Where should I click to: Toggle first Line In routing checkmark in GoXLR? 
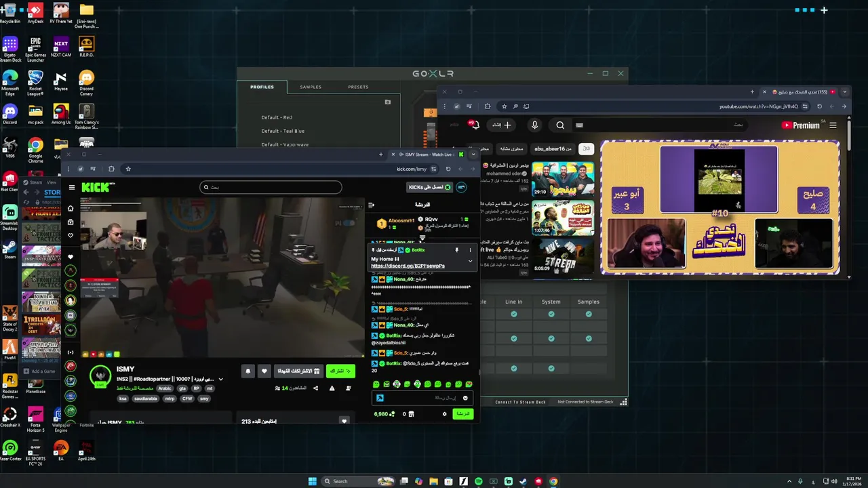(x=514, y=314)
